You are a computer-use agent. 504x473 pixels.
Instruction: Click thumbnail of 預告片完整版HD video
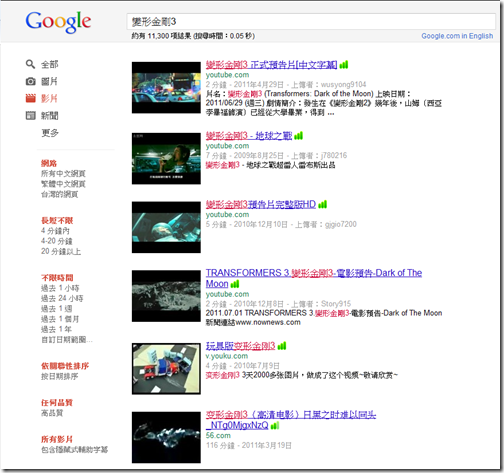(166, 227)
